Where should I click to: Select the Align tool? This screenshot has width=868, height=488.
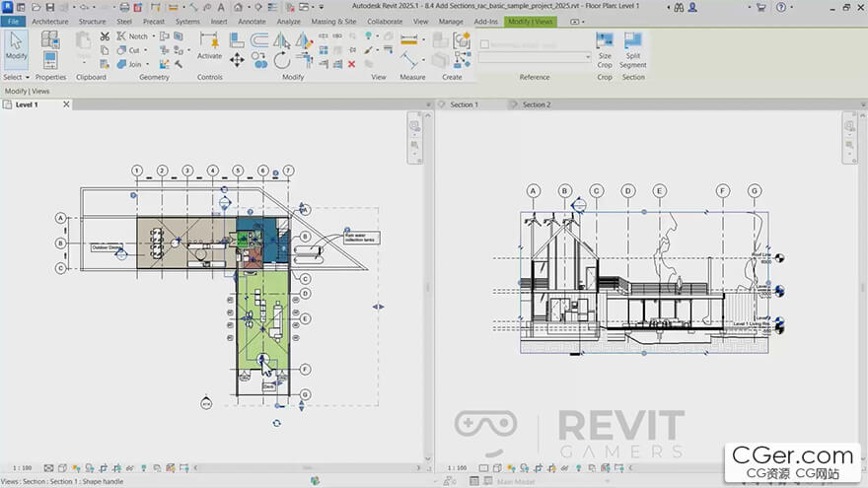237,39
